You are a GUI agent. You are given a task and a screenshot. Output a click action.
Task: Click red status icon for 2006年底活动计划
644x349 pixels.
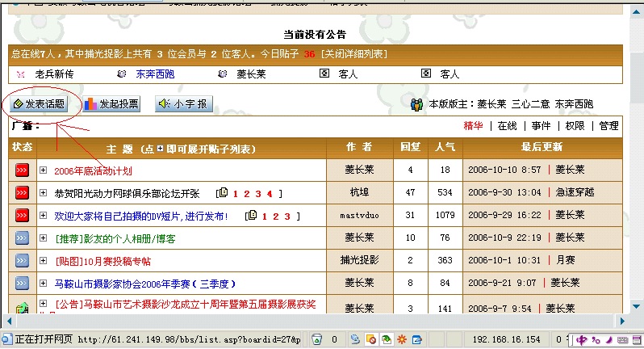pyautogui.click(x=22, y=170)
